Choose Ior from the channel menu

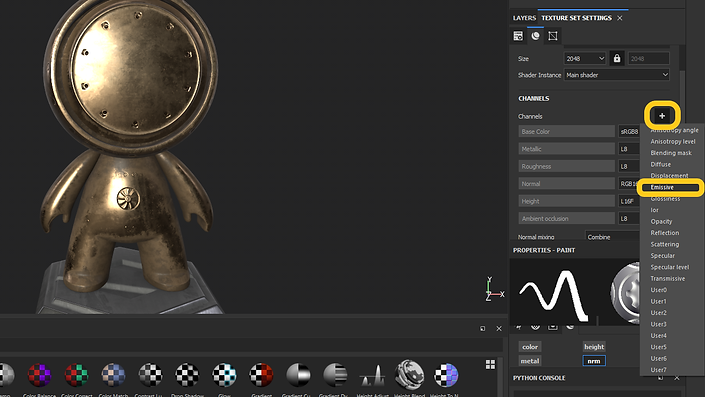654,210
